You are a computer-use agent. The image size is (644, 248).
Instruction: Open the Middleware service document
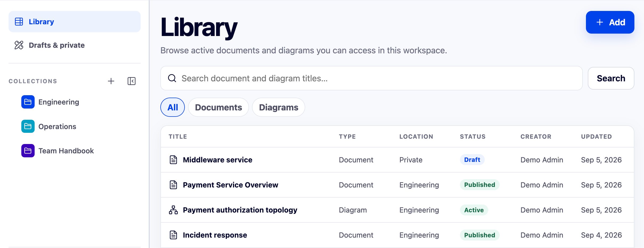(218, 160)
